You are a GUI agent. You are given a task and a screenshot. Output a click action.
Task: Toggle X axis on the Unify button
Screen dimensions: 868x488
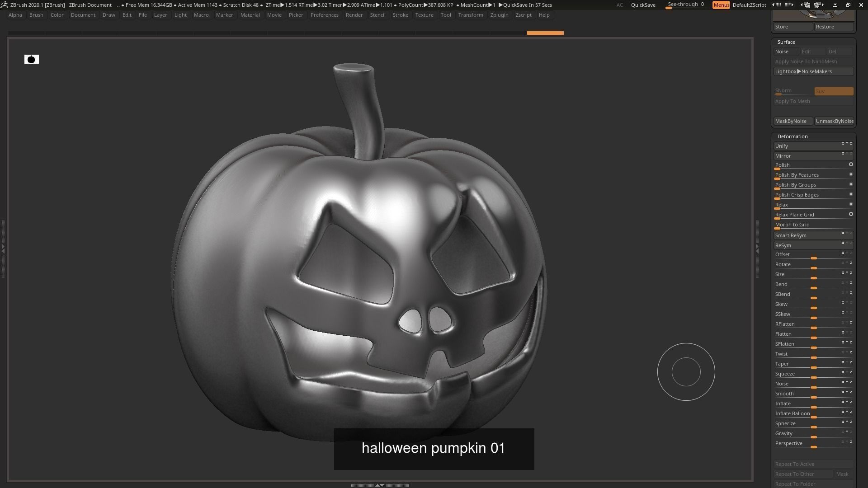843,144
